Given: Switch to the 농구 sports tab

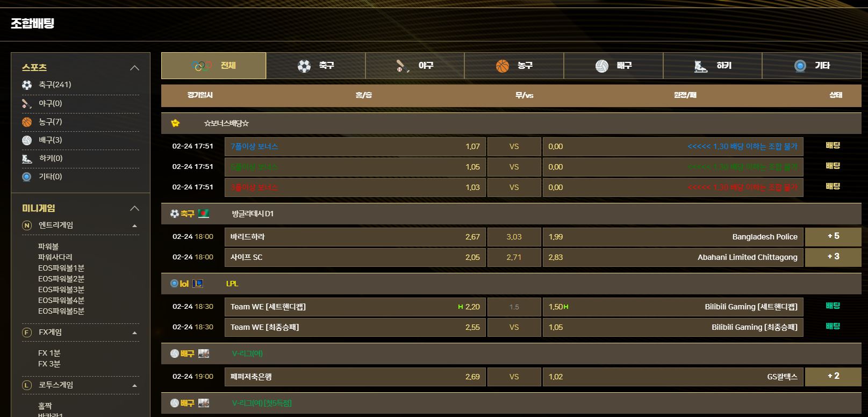Looking at the screenshot, I should 514,66.
